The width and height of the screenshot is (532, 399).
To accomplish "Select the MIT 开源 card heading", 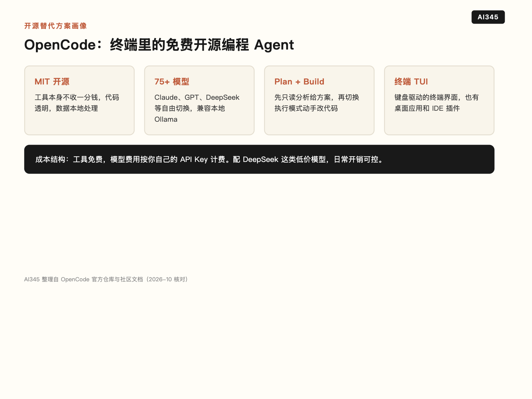I will pos(52,82).
